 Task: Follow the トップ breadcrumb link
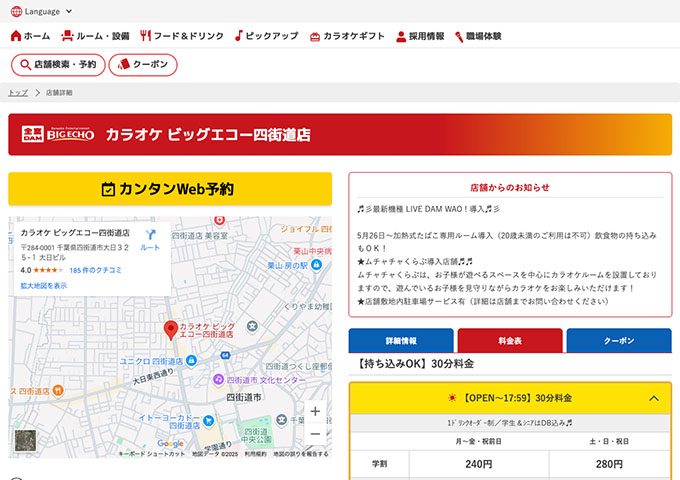click(18, 93)
